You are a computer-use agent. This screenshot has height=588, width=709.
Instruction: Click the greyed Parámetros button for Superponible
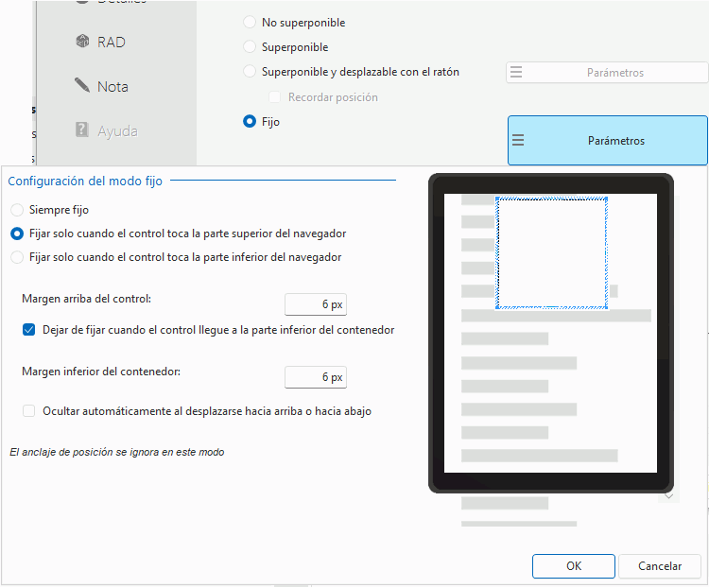click(x=607, y=73)
